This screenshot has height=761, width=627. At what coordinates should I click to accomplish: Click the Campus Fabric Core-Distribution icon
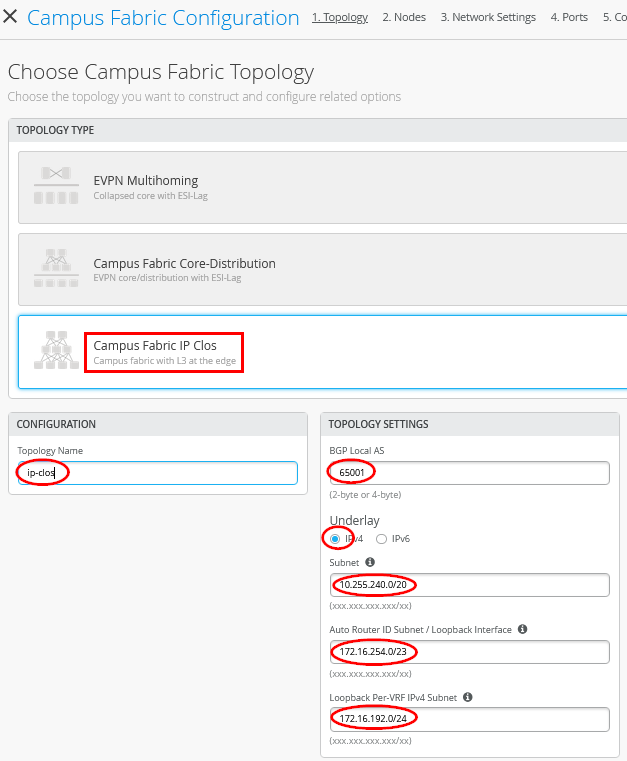[x=56, y=269]
